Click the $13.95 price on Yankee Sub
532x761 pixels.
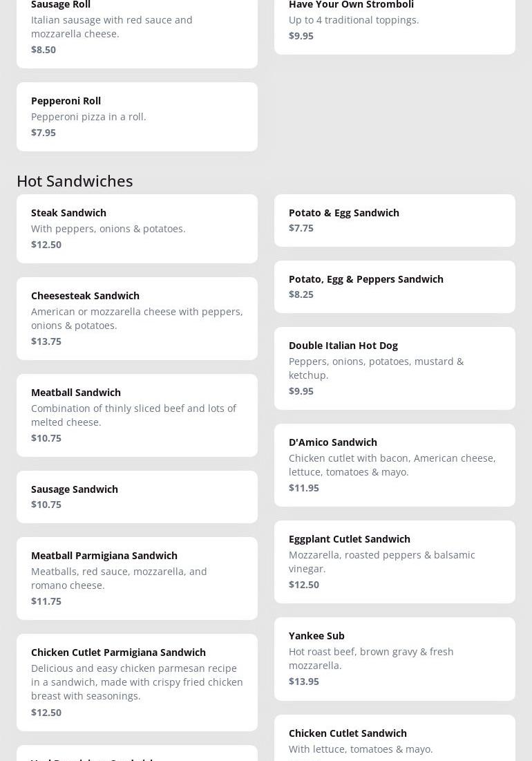pyautogui.click(x=304, y=682)
